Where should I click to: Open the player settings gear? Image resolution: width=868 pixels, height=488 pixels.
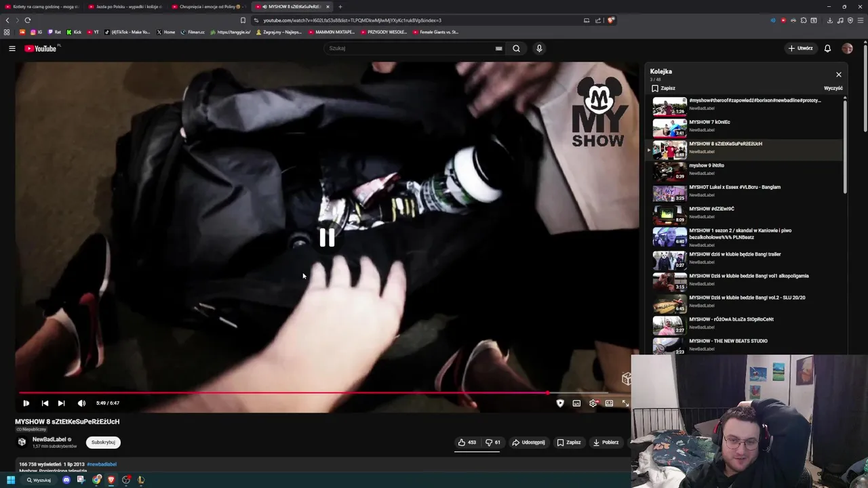point(593,403)
